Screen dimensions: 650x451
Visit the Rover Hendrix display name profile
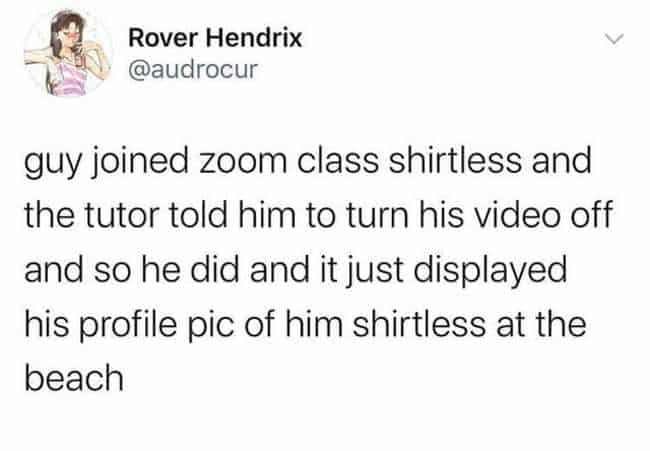(215, 38)
